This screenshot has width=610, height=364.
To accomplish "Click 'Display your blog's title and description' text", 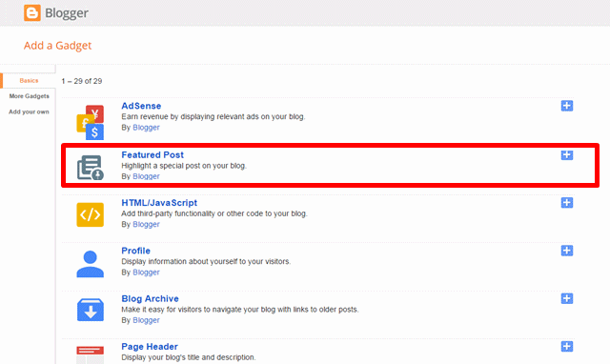I will tap(189, 357).
